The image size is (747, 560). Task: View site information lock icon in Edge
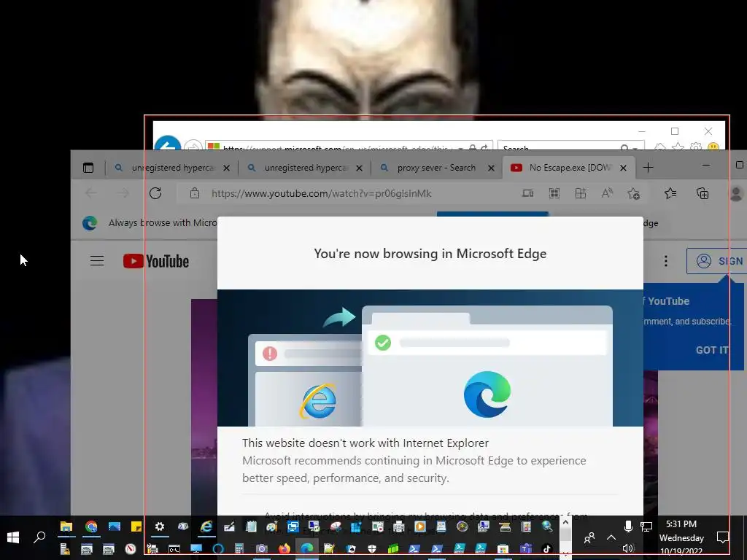[194, 193]
